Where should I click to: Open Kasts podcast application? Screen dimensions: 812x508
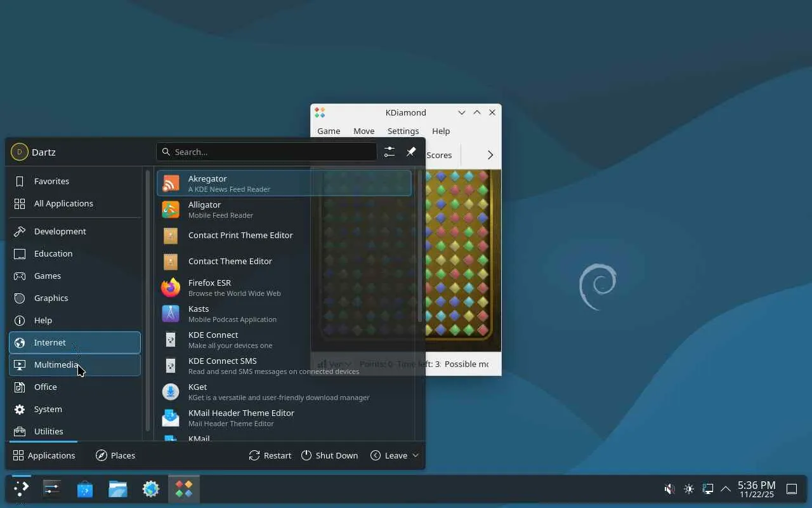[284, 314]
